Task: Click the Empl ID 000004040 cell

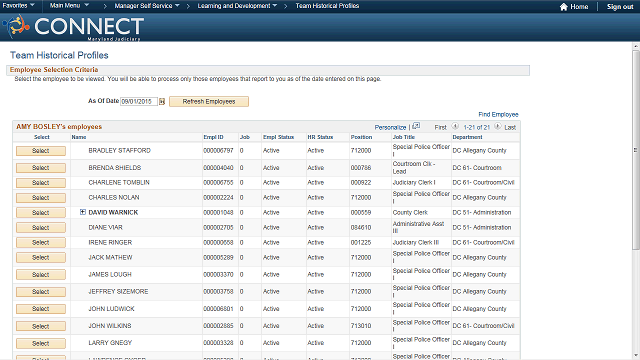Action: click(x=218, y=168)
